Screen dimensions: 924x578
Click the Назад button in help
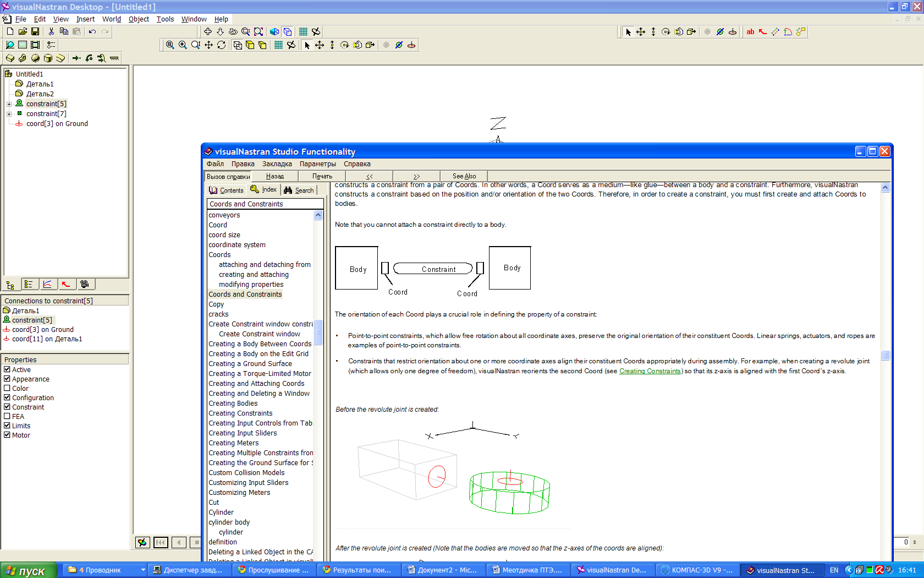click(275, 176)
